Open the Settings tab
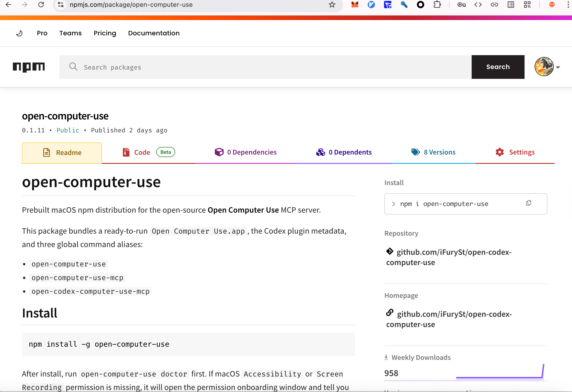The height and width of the screenshot is (392, 572). coord(522,152)
